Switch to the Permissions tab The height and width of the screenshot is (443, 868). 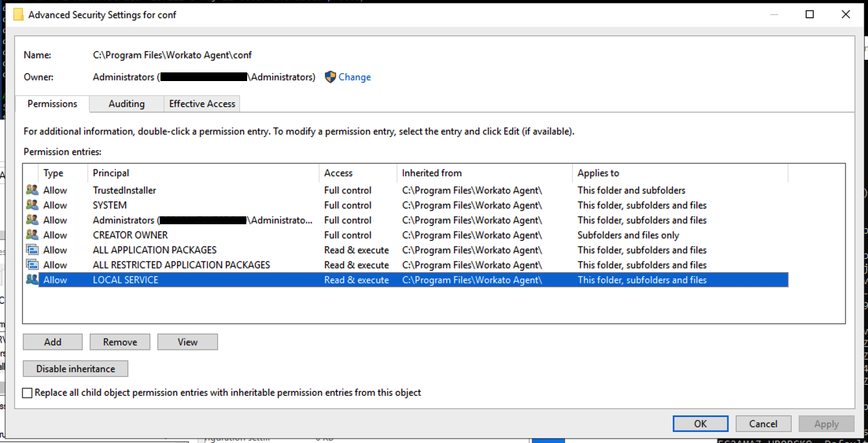click(x=52, y=104)
